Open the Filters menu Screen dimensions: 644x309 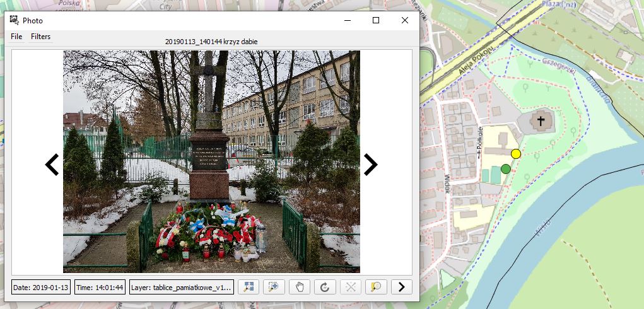pos(41,37)
